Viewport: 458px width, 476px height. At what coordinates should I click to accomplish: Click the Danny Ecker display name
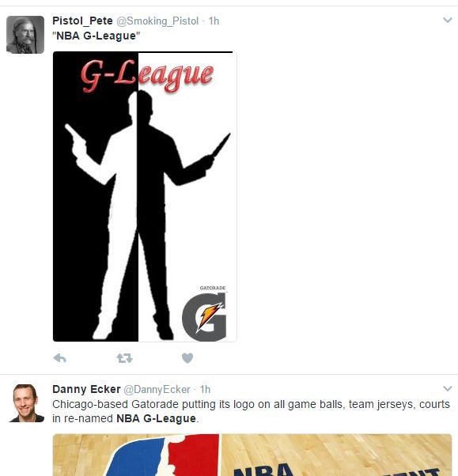point(86,389)
